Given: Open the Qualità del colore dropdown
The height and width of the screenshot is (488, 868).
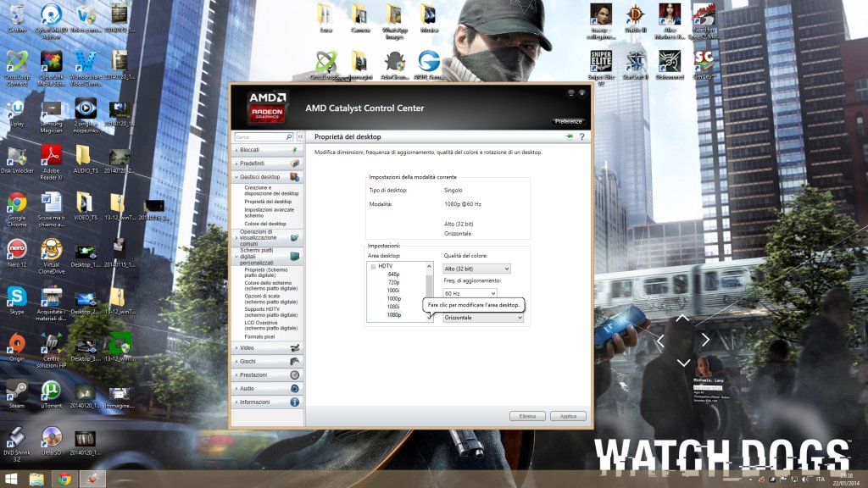Looking at the screenshot, I should [x=476, y=269].
